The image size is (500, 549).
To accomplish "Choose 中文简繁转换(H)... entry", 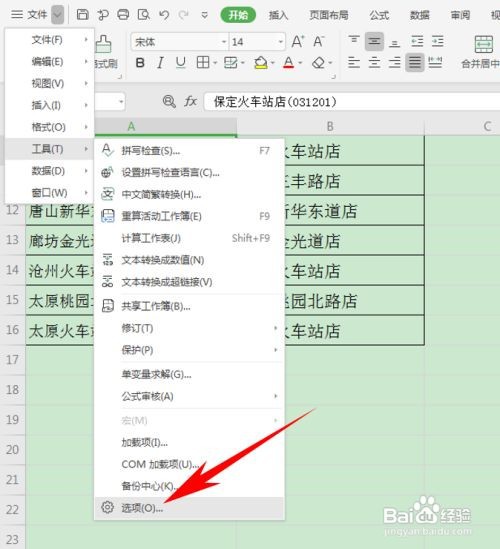I will pyautogui.click(x=189, y=194).
